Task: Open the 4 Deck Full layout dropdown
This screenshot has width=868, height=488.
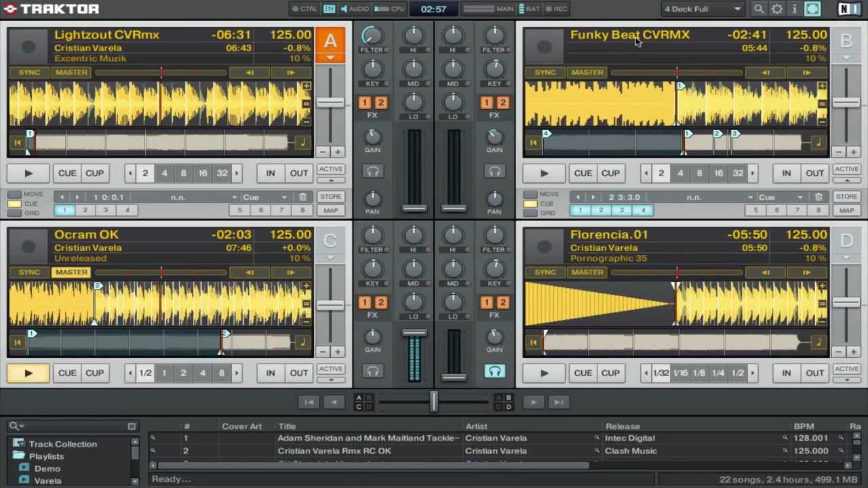Action: point(703,9)
